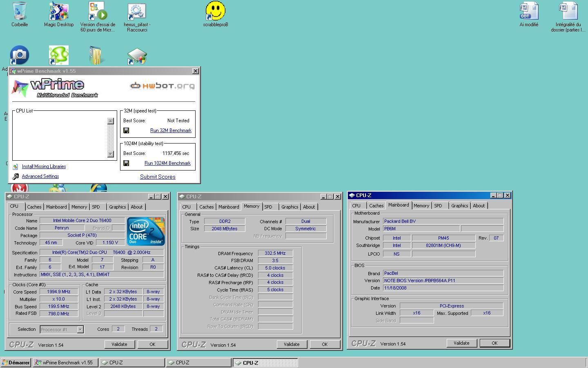Open About tab in left CPU-Z
The width and height of the screenshot is (588, 368).
(x=137, y=207)
